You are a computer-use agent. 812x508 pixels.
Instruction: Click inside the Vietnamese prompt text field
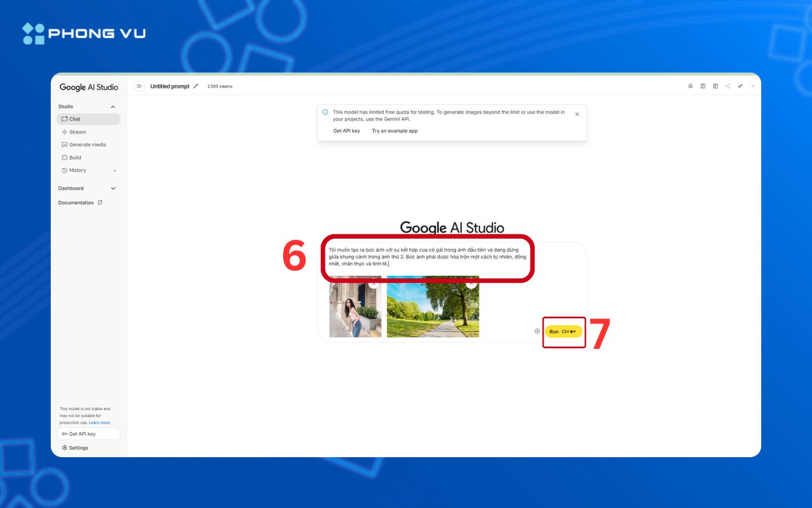point(427,257)
